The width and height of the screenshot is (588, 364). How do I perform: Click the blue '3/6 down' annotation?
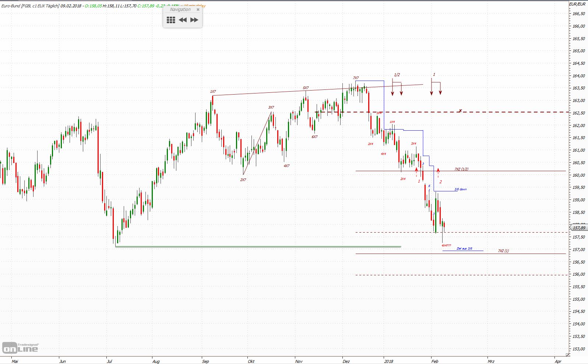pyautogui.click(x=460, y=190)
